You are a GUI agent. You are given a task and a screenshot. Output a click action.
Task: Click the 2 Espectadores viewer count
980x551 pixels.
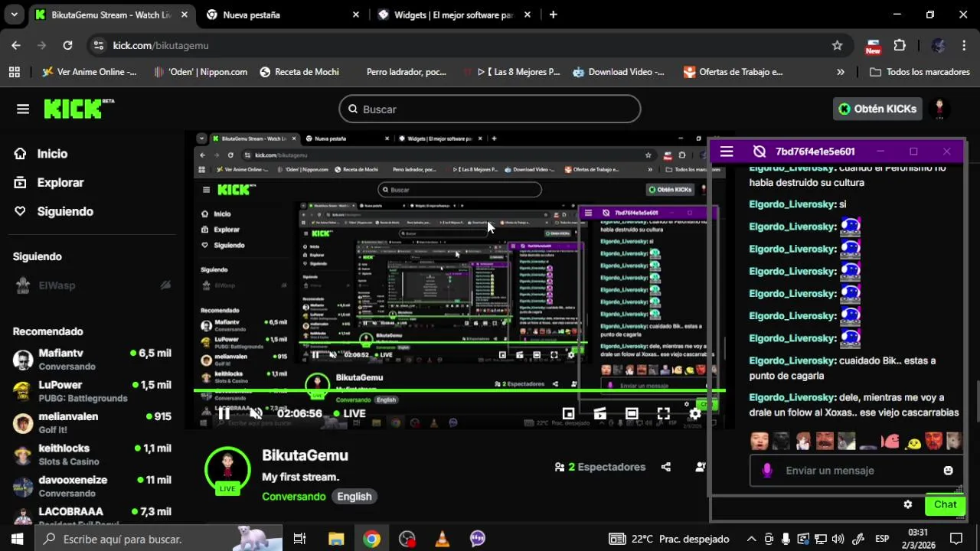tap(600, 467)
